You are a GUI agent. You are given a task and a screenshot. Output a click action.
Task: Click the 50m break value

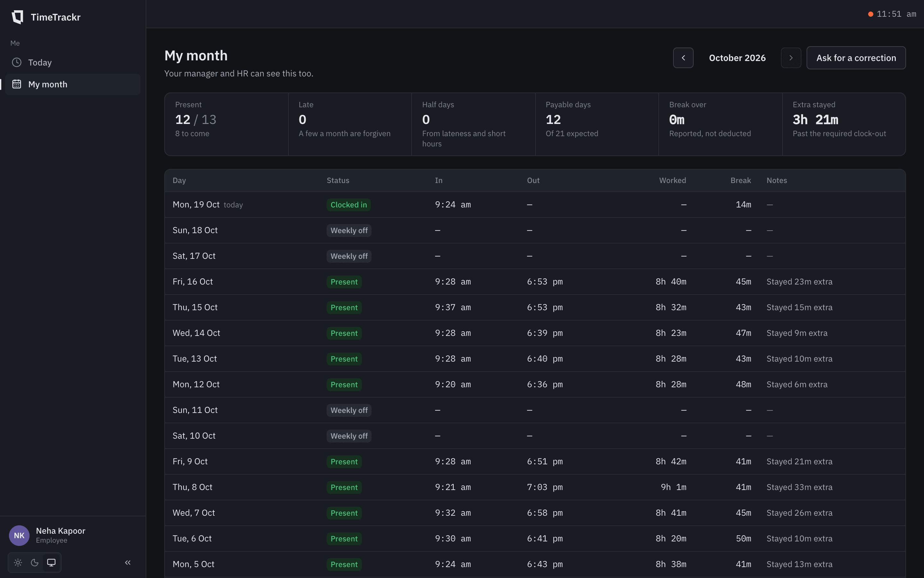click(743, 538)
